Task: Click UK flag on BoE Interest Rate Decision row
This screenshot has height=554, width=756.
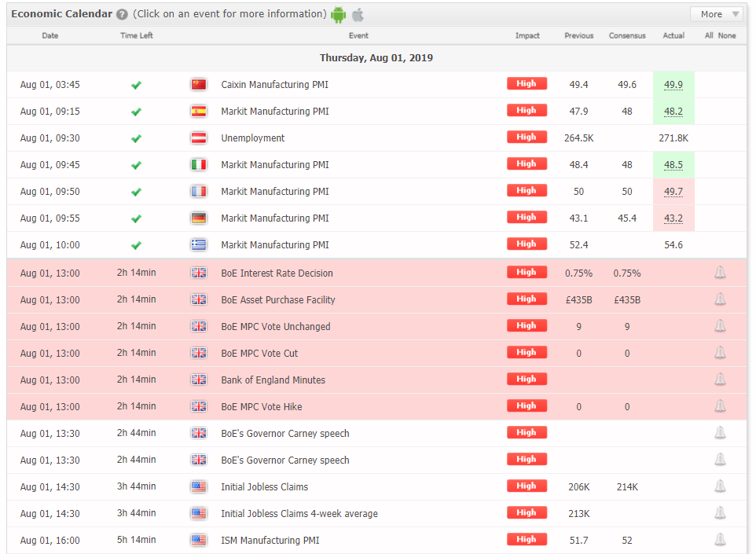Action: [x=199, y=273]
